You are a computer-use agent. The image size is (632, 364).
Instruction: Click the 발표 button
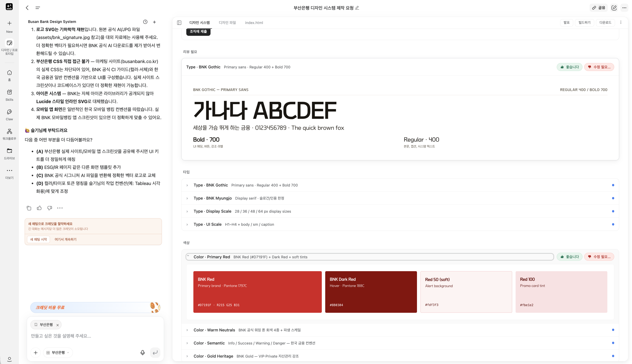566,23
